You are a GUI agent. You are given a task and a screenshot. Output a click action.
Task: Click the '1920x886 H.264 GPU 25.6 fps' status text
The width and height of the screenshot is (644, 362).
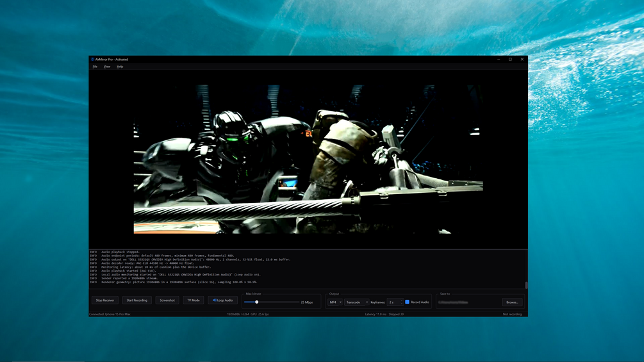point(248,315)
